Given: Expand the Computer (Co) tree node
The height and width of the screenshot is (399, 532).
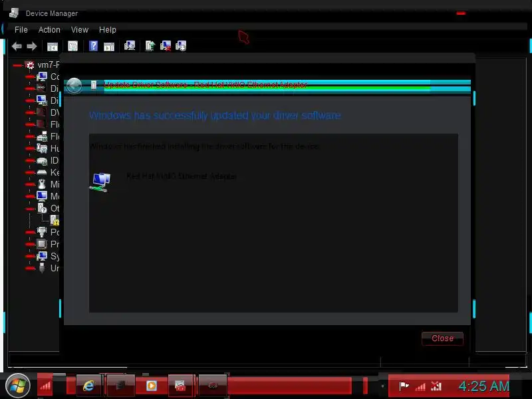Looking at the screenshot, I should coord(30,77).
